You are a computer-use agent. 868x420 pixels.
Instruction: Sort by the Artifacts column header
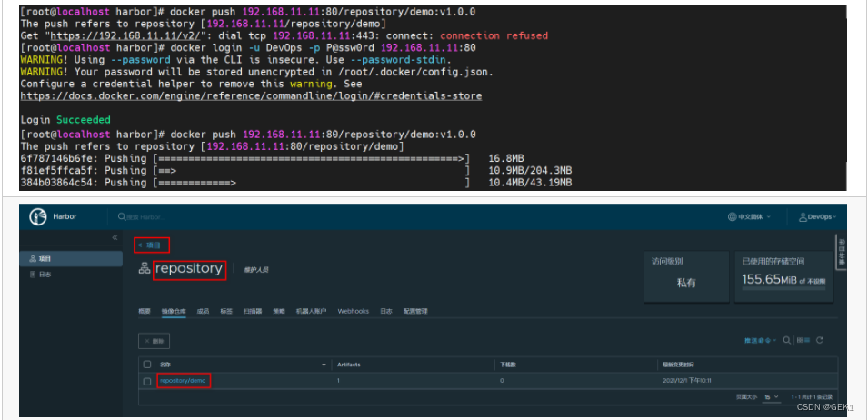point(349,365)
